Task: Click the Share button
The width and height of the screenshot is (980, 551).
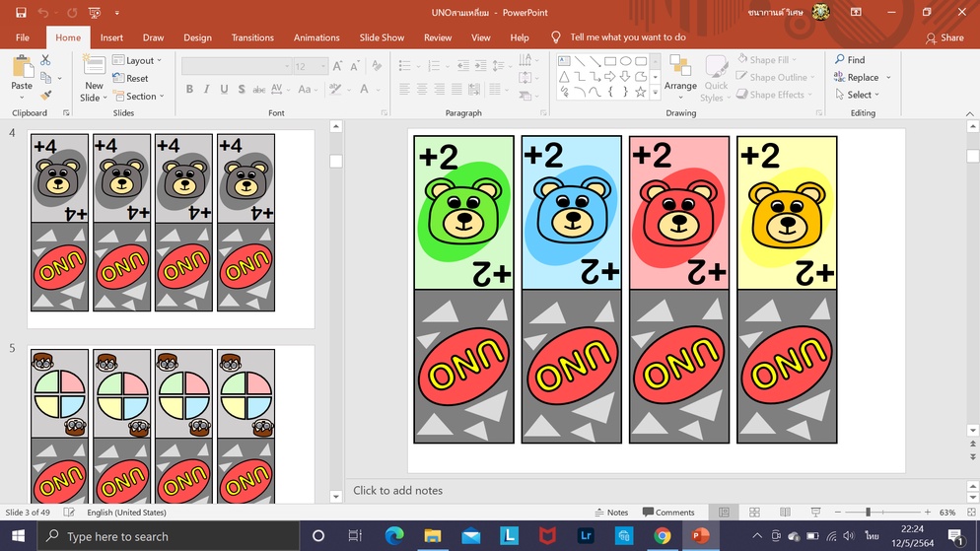Action: tap(945, 38)
